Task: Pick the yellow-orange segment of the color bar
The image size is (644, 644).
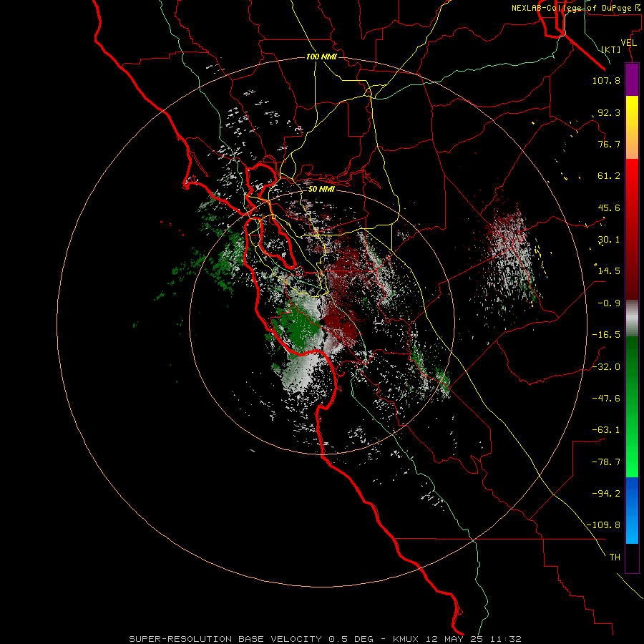Action: tap(632, 127)
